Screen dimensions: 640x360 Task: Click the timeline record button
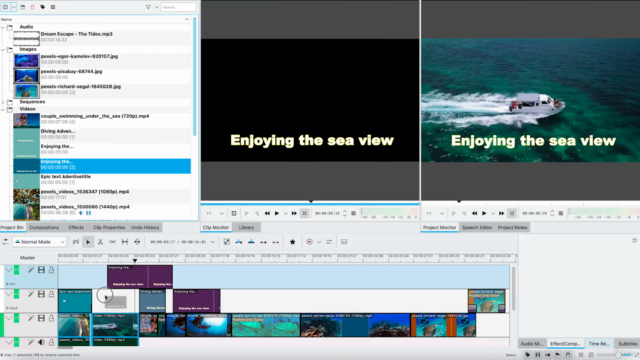[309, 242]
